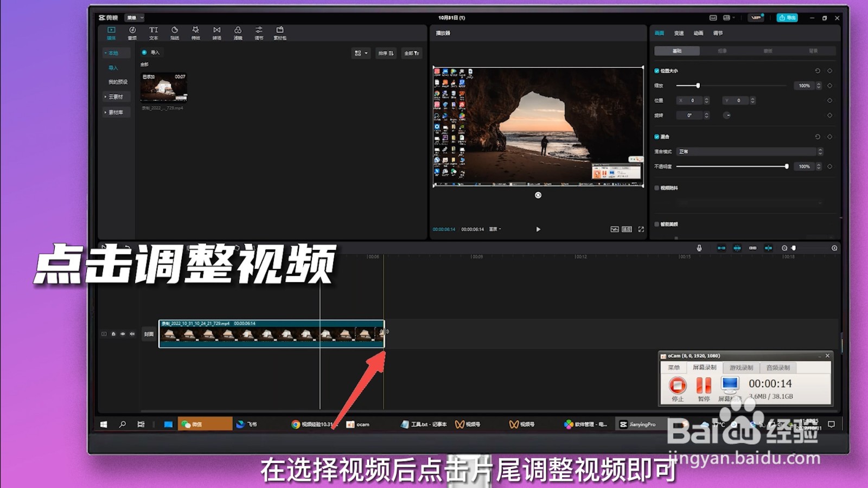Mute the video track via the speaker toggle
868x488 pixels.
[132, 334]
